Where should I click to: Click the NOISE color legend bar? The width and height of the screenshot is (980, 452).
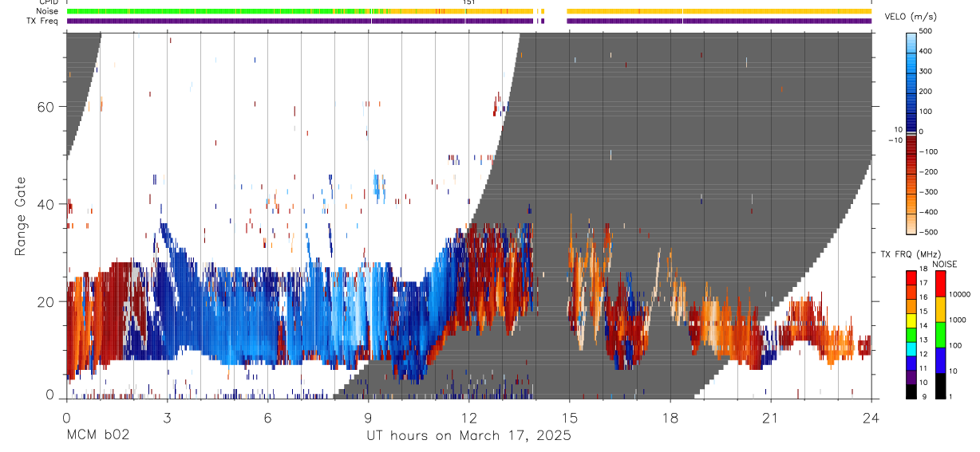pyautogui.click(x=940, y=335)
